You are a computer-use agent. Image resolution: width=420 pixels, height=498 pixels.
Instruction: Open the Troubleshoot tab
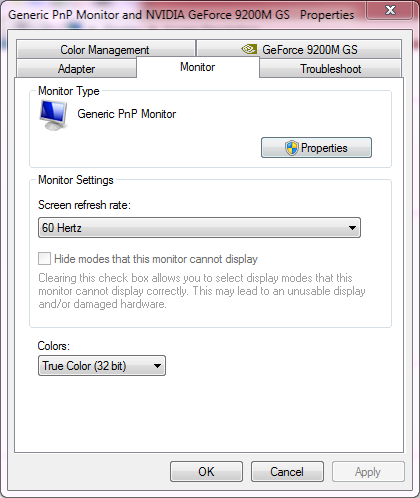click(330, 69)
